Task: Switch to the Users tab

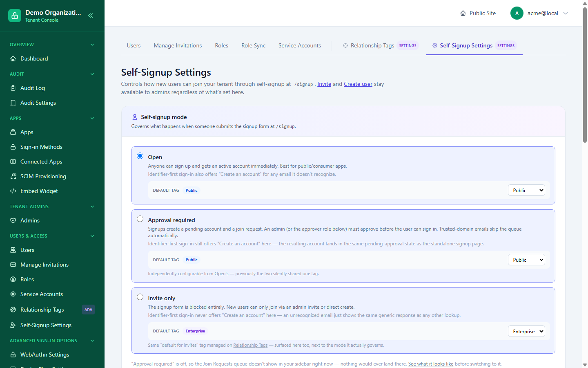Action: click(134, 45)
